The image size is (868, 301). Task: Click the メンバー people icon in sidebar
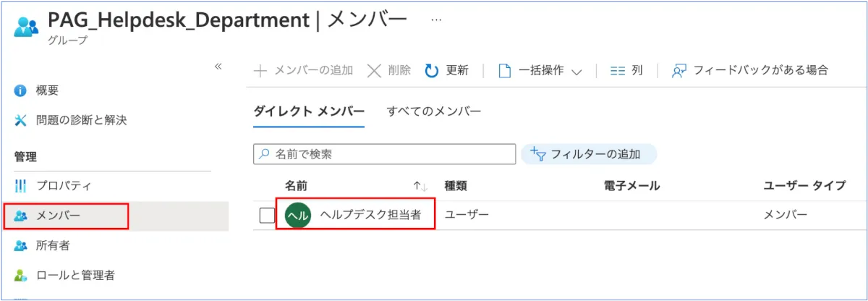[20, 216]
